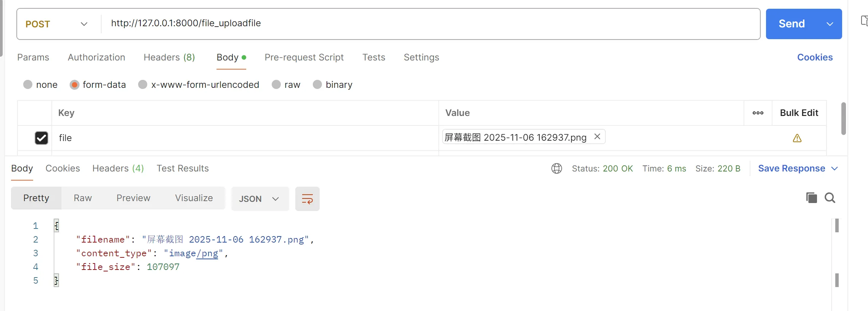Click the request URL input field
The width and height of the screenshot is (868, 311).
coord(431,24)
